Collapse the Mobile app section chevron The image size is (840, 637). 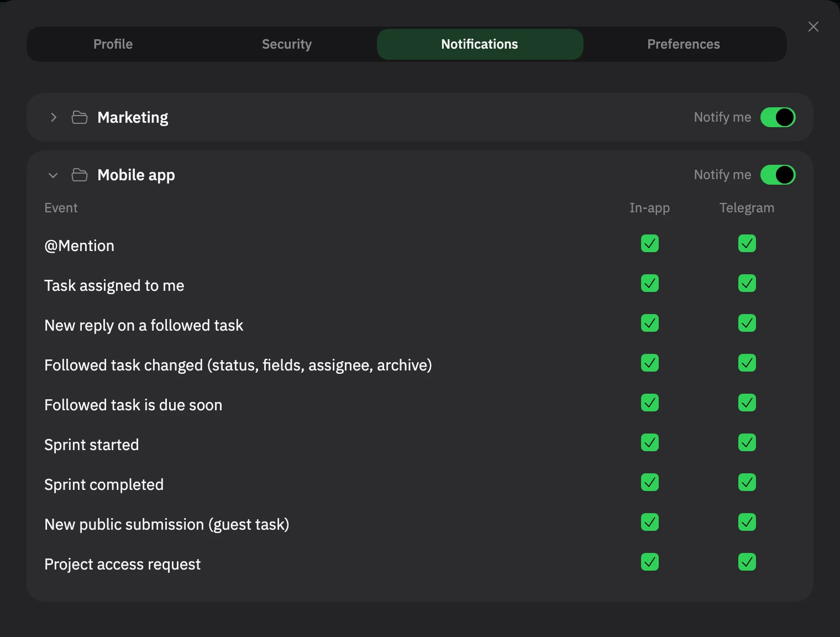pyautogui.click(x=54, y=175)
